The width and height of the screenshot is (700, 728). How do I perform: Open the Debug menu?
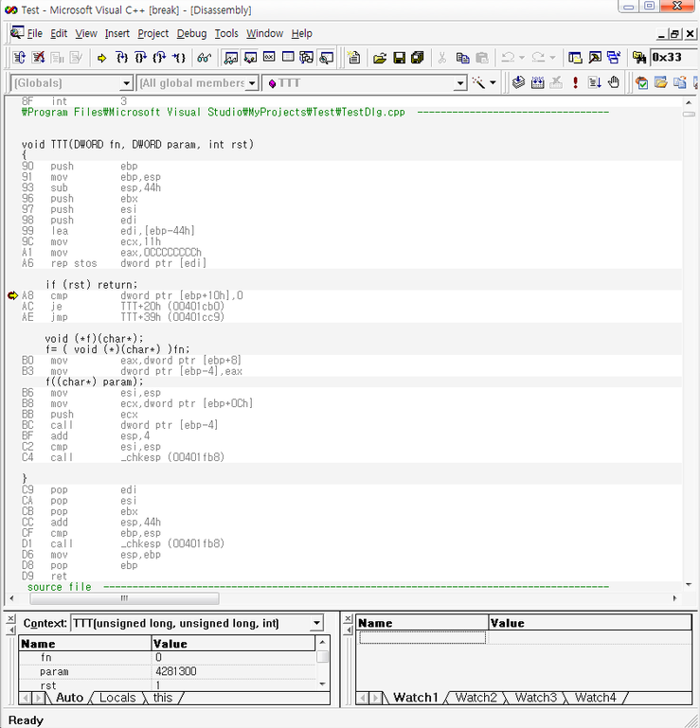point(191,33)
